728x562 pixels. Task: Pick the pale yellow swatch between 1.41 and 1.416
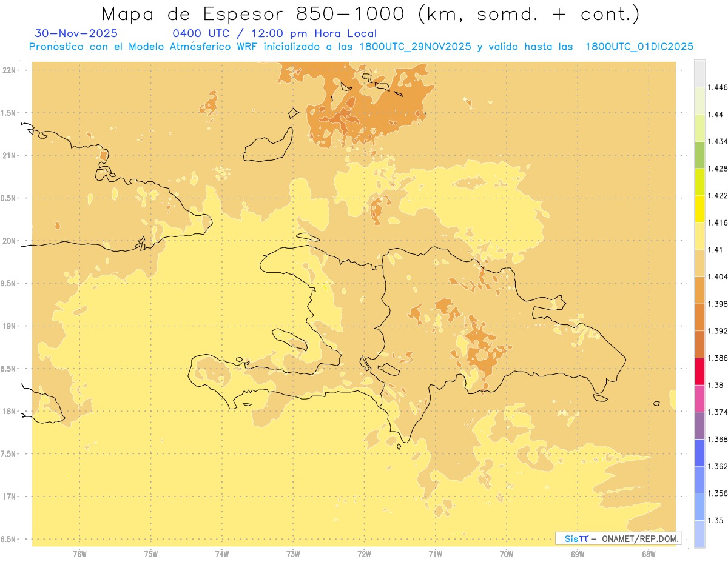tap(699, 236)
